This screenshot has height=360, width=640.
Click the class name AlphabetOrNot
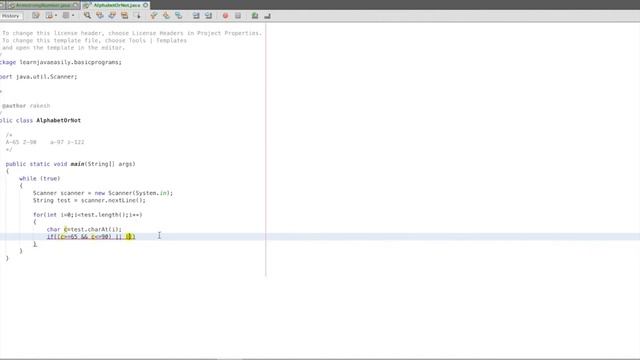pyautogui.click(x=58, y=120)
